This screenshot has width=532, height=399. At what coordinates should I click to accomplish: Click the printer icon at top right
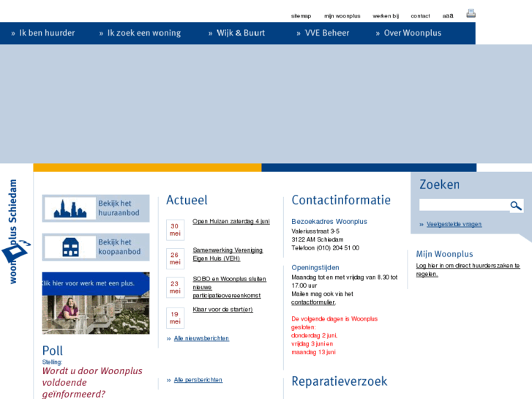(x=471, y=13)
